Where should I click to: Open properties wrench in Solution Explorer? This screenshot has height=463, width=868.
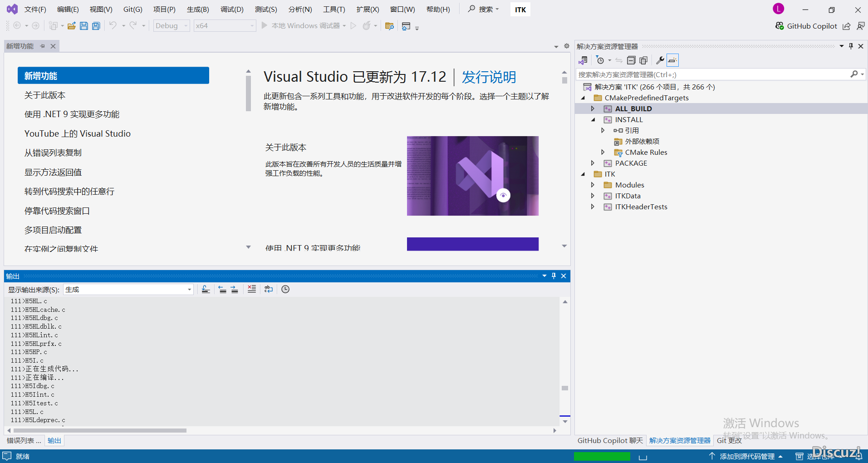coord(660,60)
